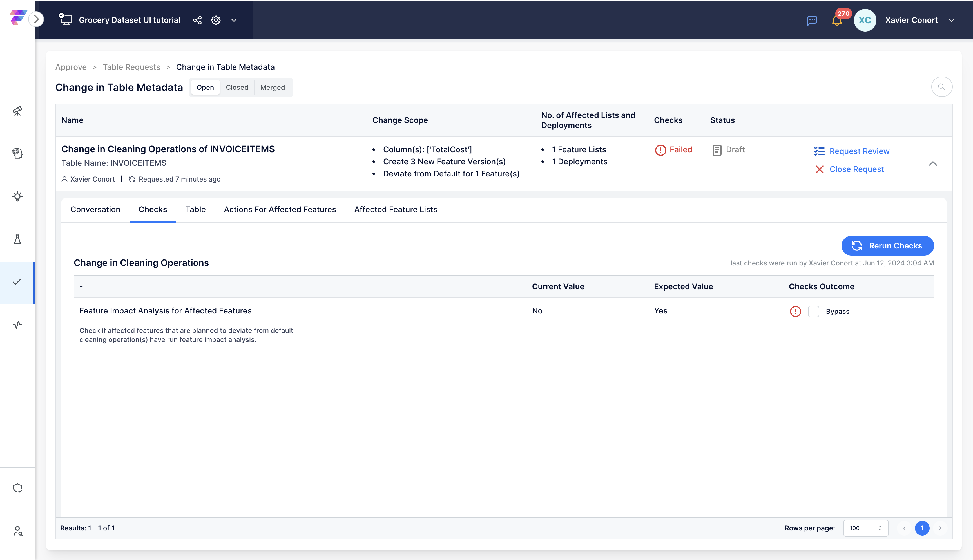Click the Grocery Dataset UI tutorial catalog name
The height and width of the screenshot is (560, 973).
129,20
